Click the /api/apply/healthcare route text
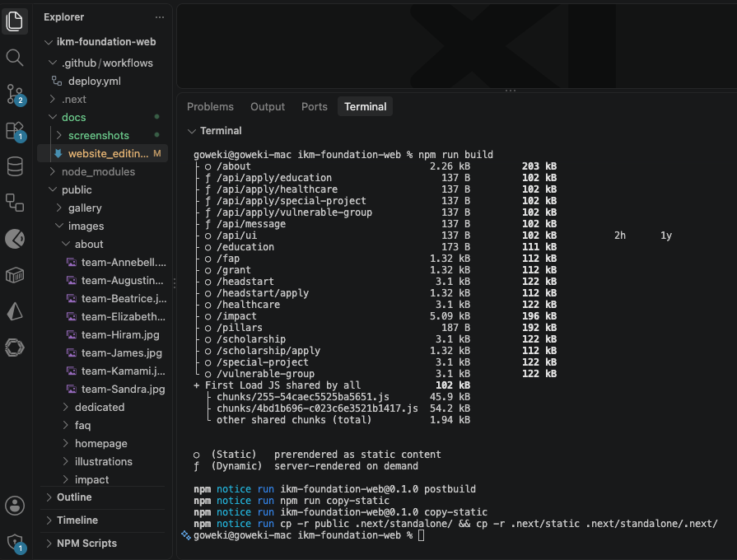The width and height of the screenshot is (737, 560). (278, 189)
